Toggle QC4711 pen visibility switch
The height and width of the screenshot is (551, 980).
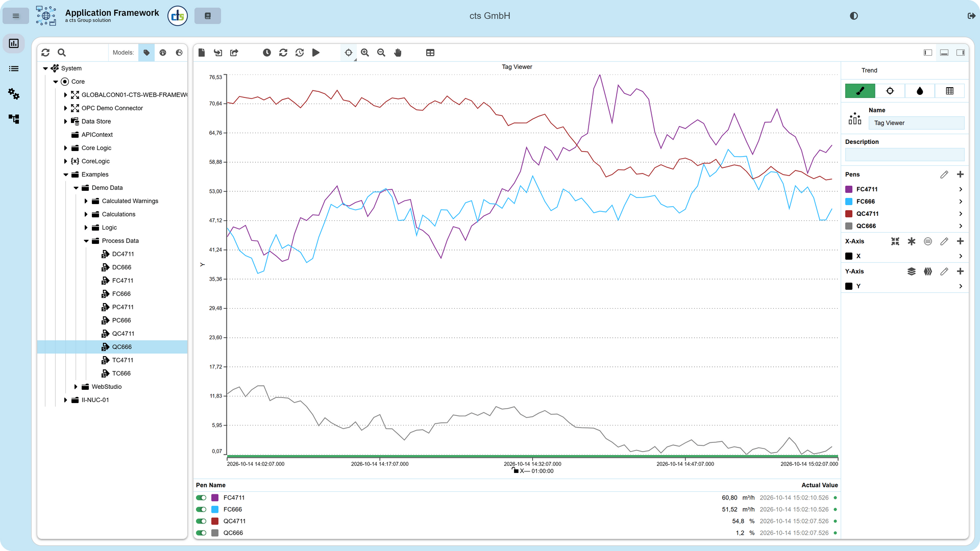coord(201,521)
